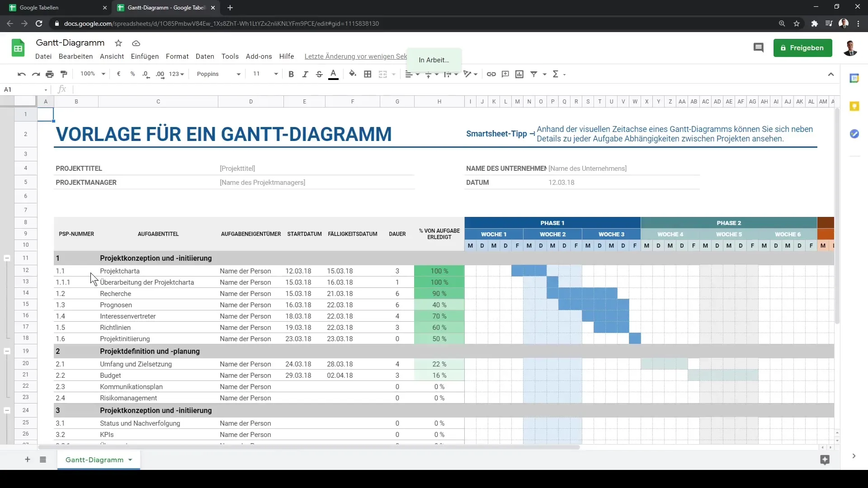Viewport: 868px width, 488px height.
Task: Activate the paint format tool
Action: pyautogui.click(x=64, y=74)
